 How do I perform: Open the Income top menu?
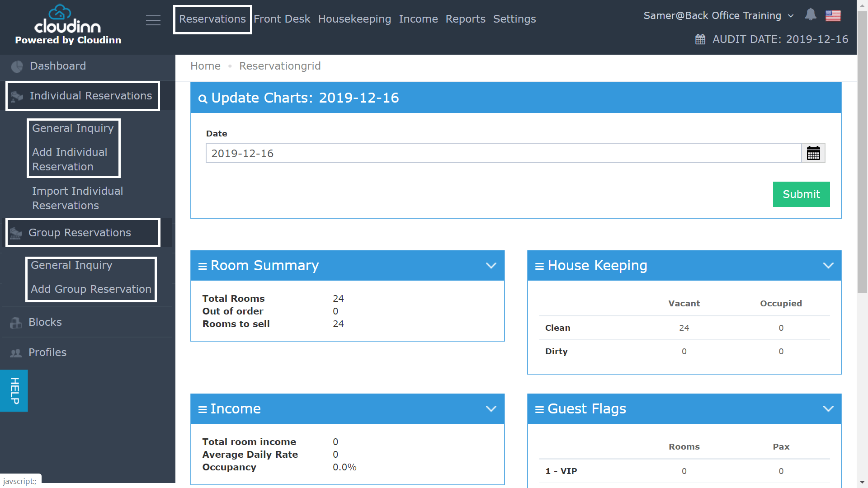click(418, 19)
